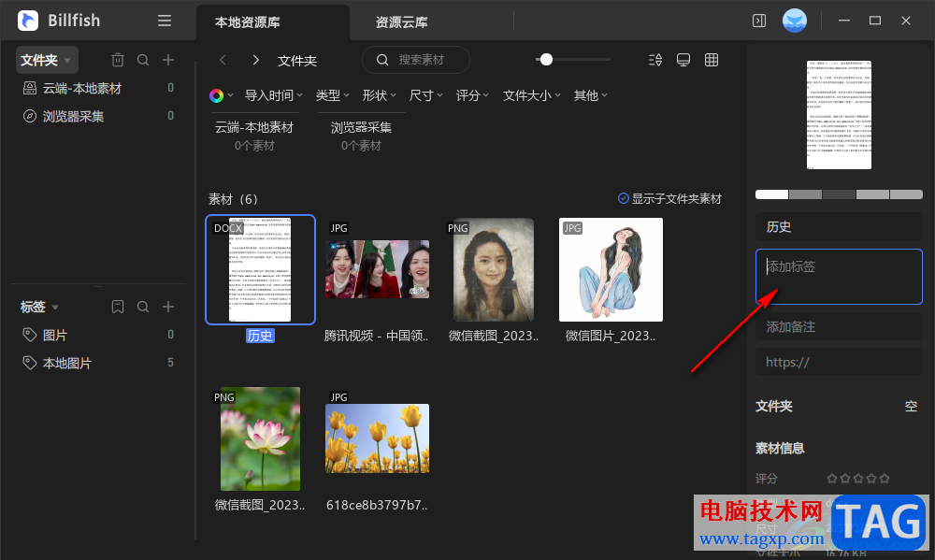Open the color filter wheel
The image size is (935, 560).
[217, 95]
